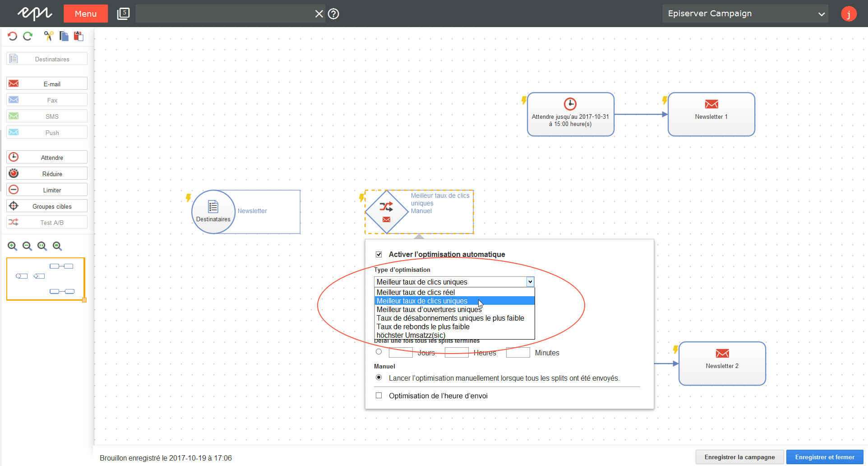Select the Limiter palette node

[x=47, y=190]
